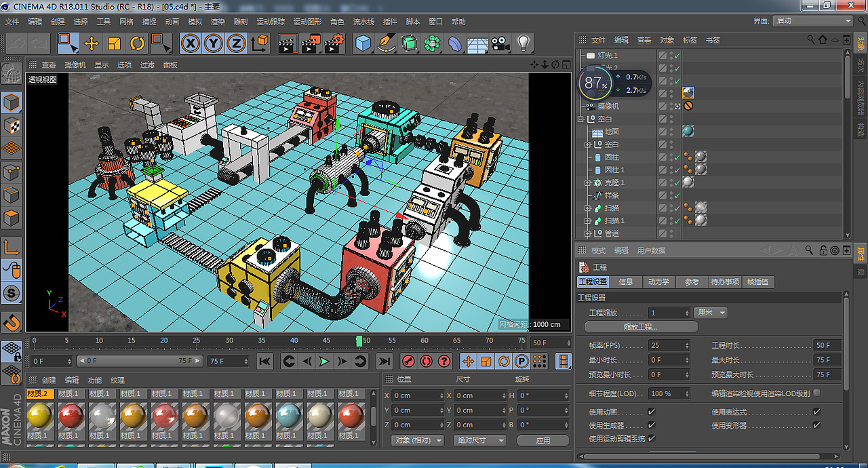Play the animation forward
The image size is (868, 468).
coord(324,362)
